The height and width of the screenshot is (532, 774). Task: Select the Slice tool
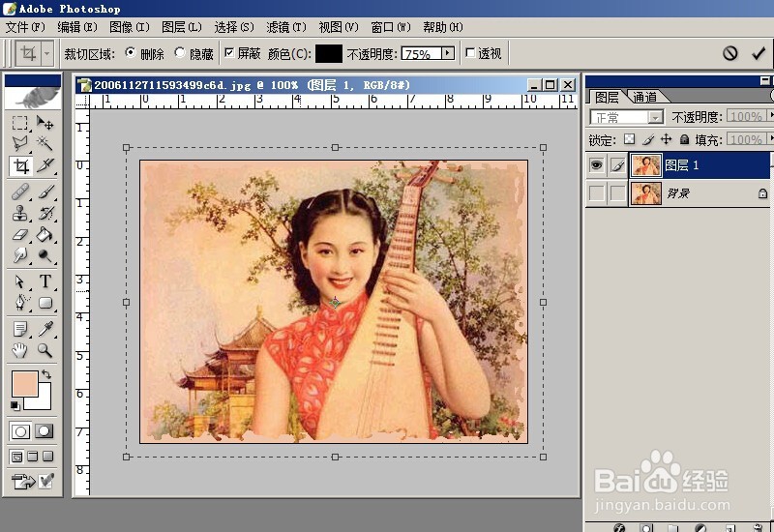click(x=45, y=165)
